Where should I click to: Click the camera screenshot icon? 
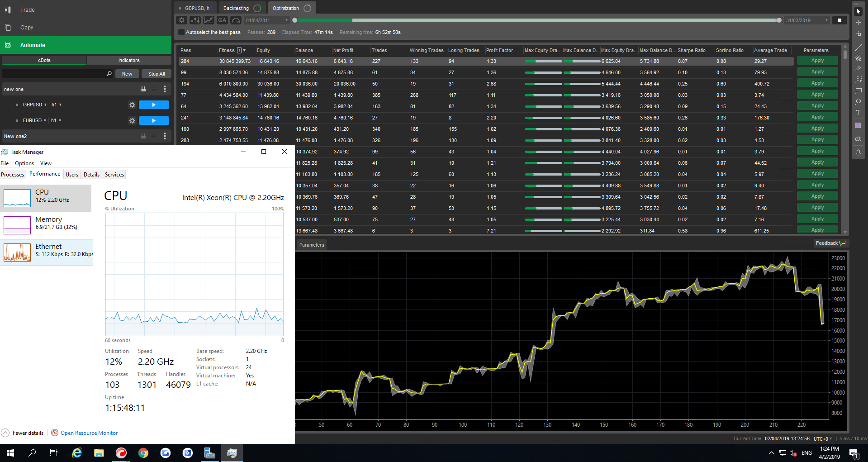click(858, 139)
